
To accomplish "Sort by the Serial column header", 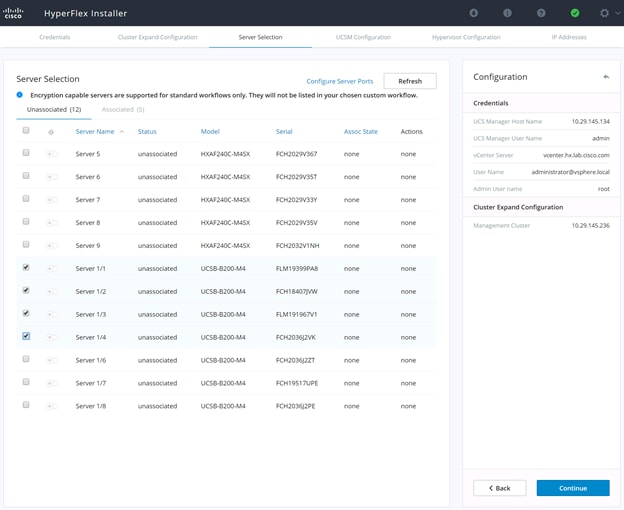I will (284, 132).
